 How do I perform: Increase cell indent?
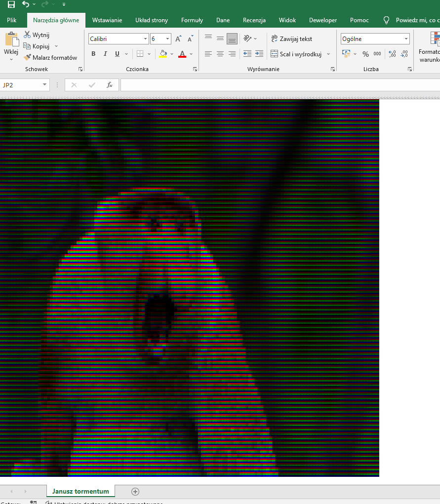point(259,54)
